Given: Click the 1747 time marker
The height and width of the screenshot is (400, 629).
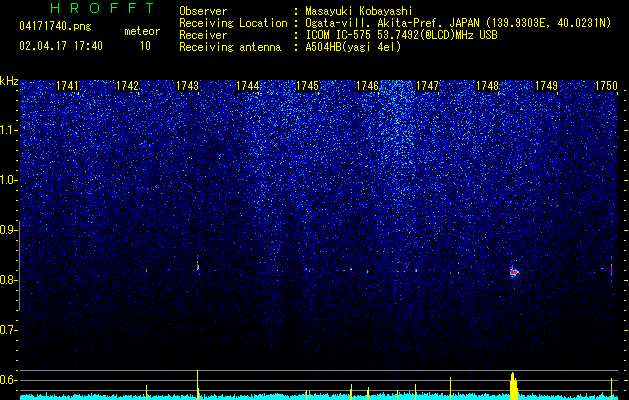Looking at the screenshot, I should pos(428,86).
